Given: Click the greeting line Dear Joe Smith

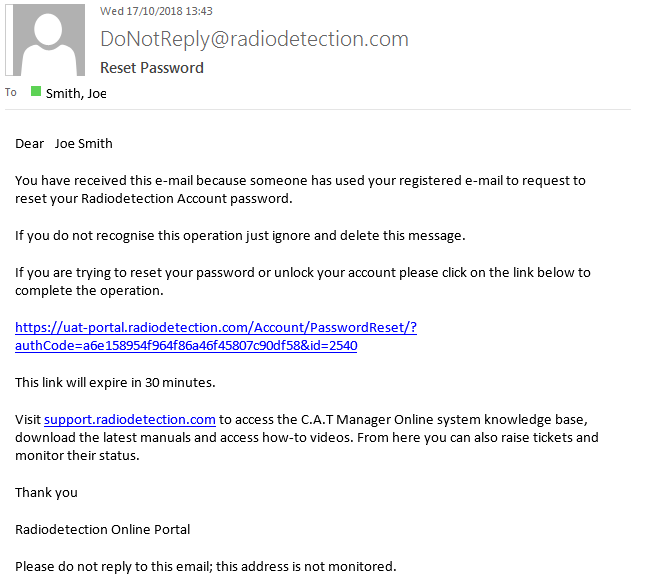Looking at the screenshot, I should [64, 144].
